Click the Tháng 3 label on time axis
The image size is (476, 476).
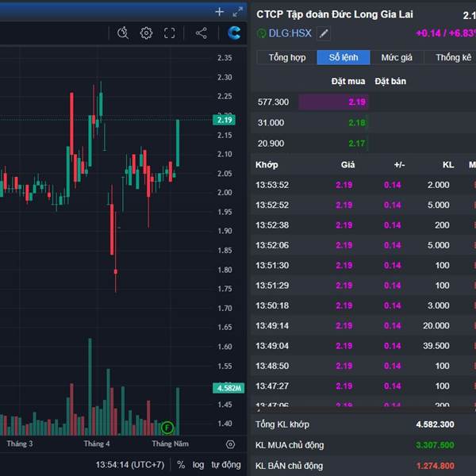click(20, 443)
